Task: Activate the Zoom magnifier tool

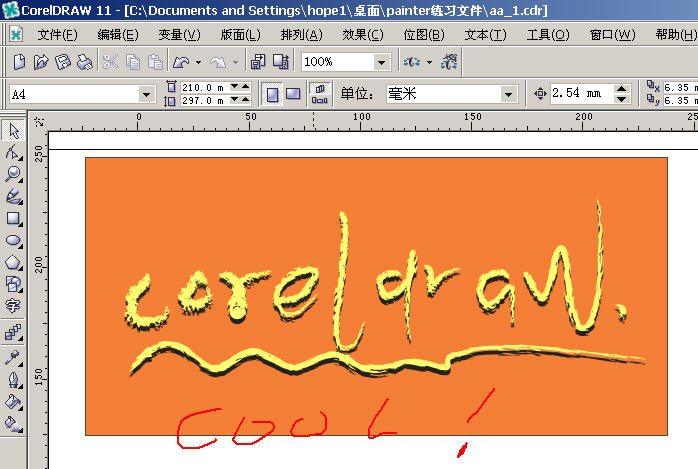Action: pos(13,174)
